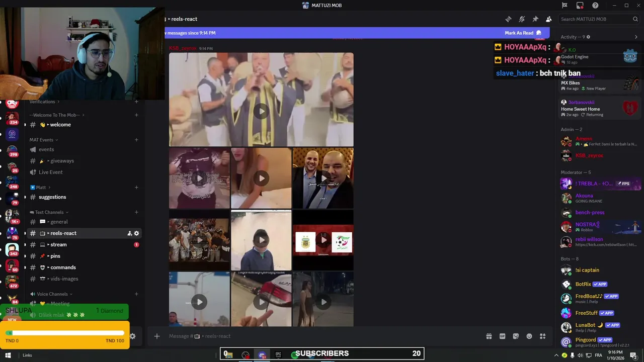
Task: Open server icon with 298 badge
Action: point(12,150)
